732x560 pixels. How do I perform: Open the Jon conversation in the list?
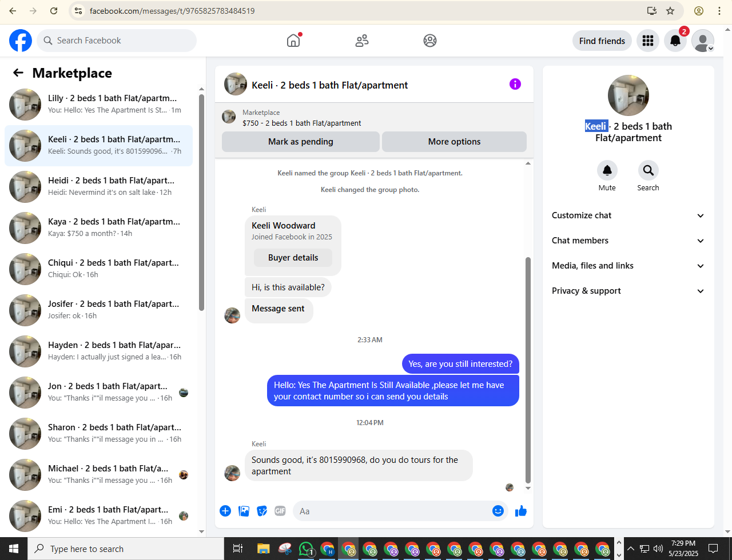click(98, 393)
